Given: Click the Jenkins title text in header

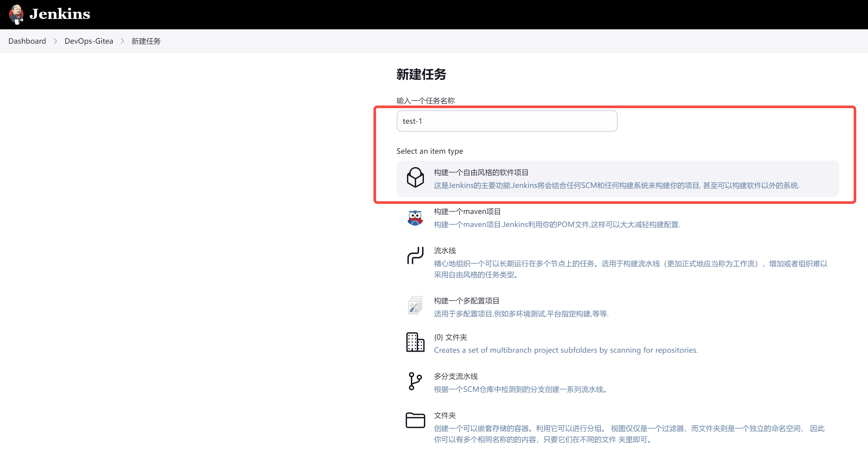Looking at the screenshot, I should coord(60,14).
